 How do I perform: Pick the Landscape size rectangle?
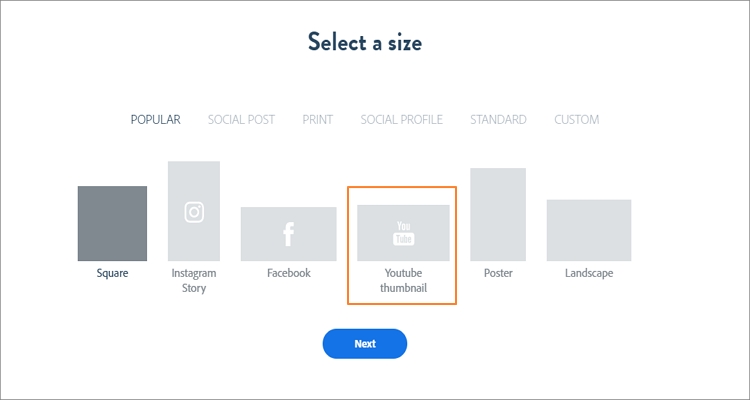coord(589,230)
